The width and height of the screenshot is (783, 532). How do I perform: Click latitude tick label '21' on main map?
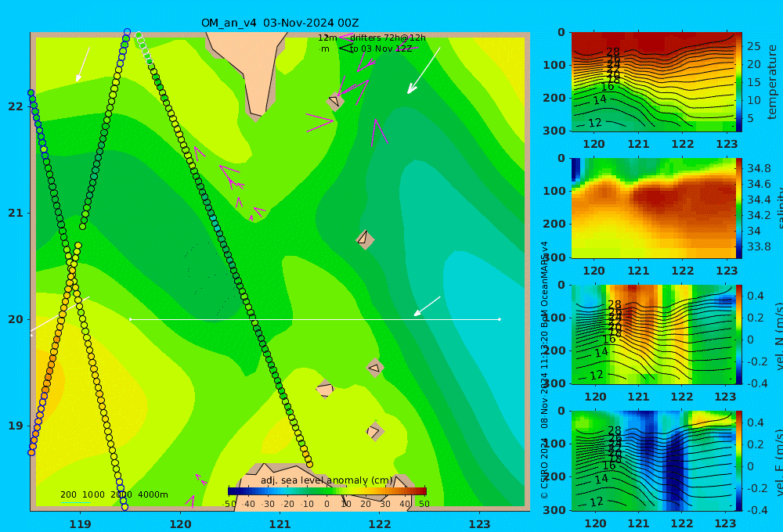pos(16,213)
